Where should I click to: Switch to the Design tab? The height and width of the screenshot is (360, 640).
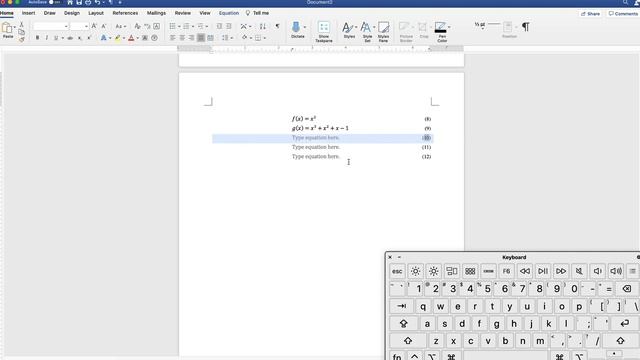pos(72,13)
